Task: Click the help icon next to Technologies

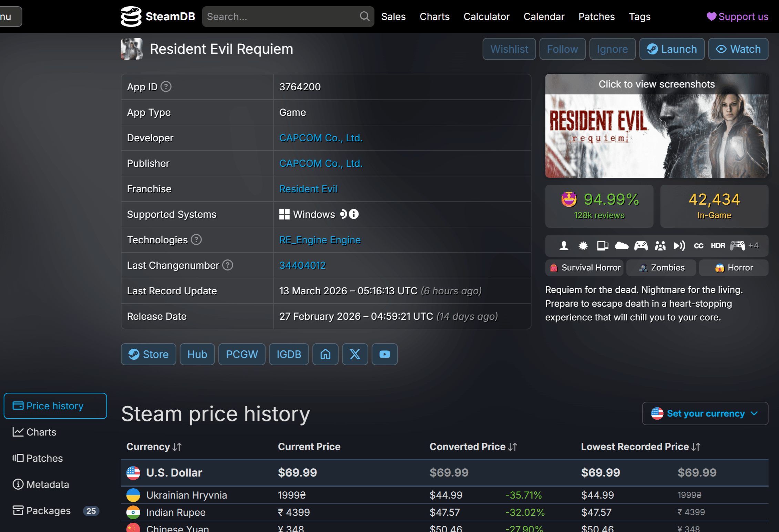Action: pyautogui.click(x=196, y=239)
